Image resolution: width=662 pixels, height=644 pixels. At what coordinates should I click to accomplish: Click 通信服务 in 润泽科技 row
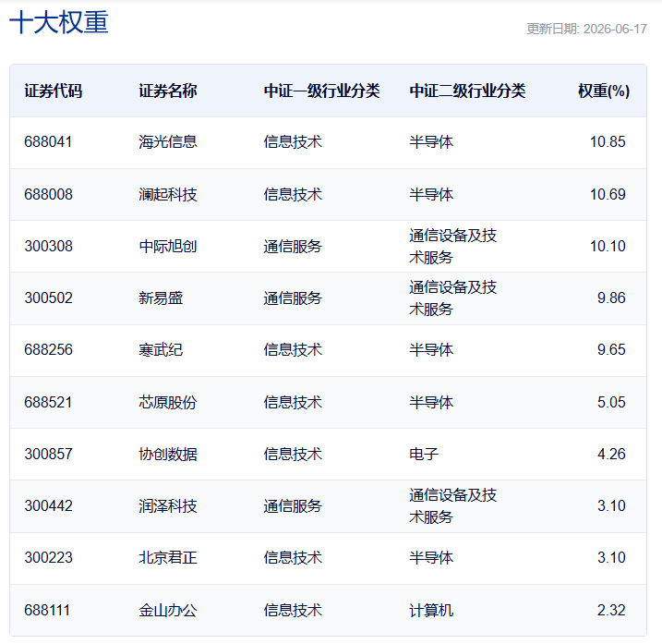tap(293, 506)
